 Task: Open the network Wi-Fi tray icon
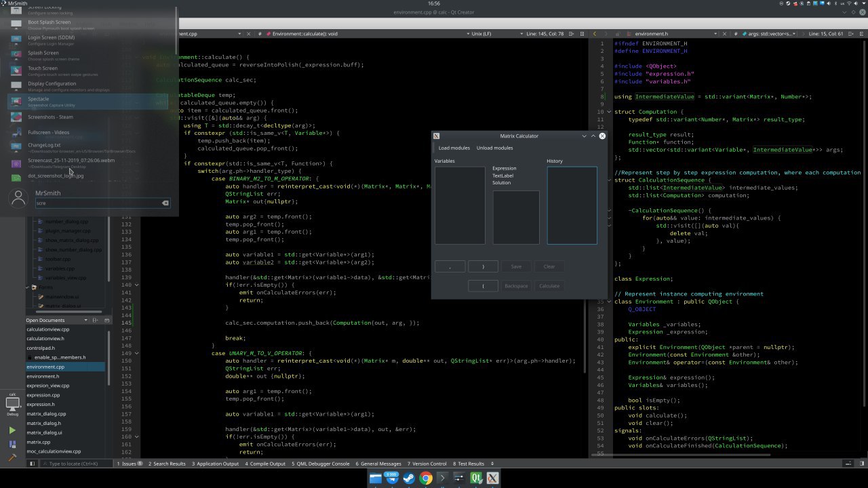click(x=849, y=3)
